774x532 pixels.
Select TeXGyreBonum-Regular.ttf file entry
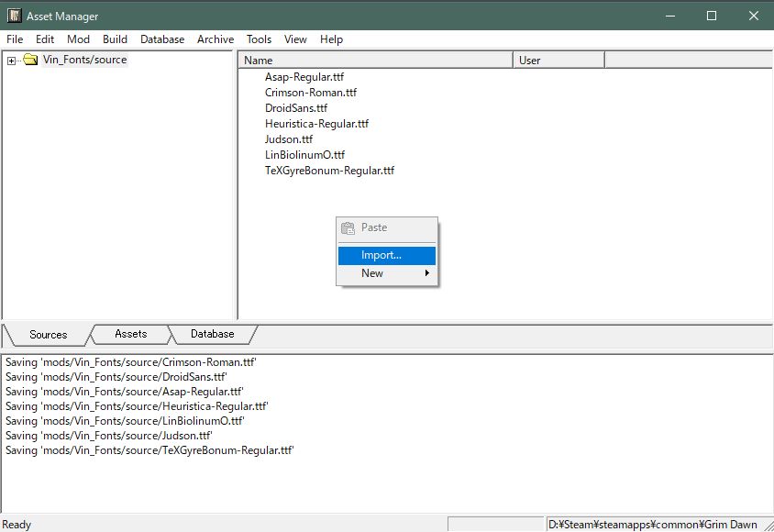(329, 171)
